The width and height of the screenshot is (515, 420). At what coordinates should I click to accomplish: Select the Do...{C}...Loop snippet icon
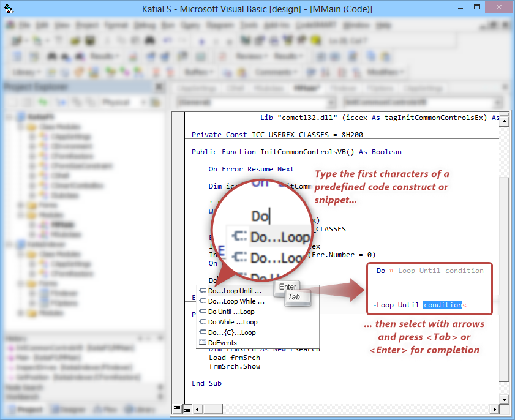coord(203,332)
